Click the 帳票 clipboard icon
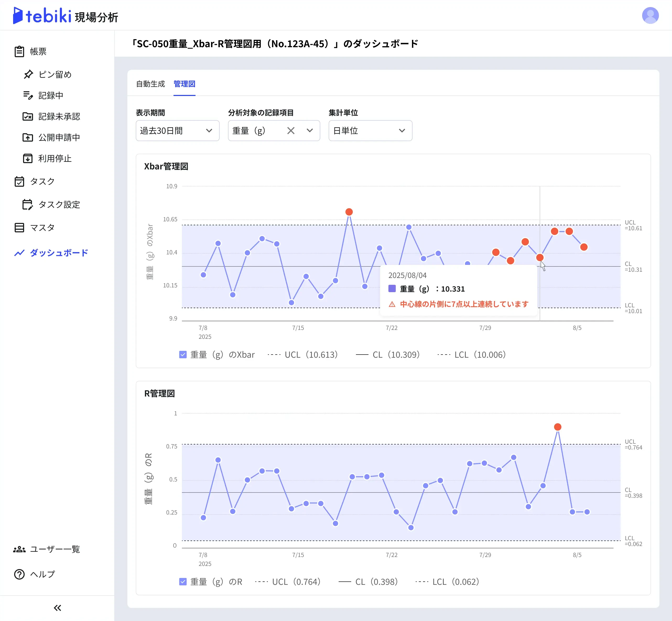The height and width of the screenshot is (621, 672). coord(19,51)
